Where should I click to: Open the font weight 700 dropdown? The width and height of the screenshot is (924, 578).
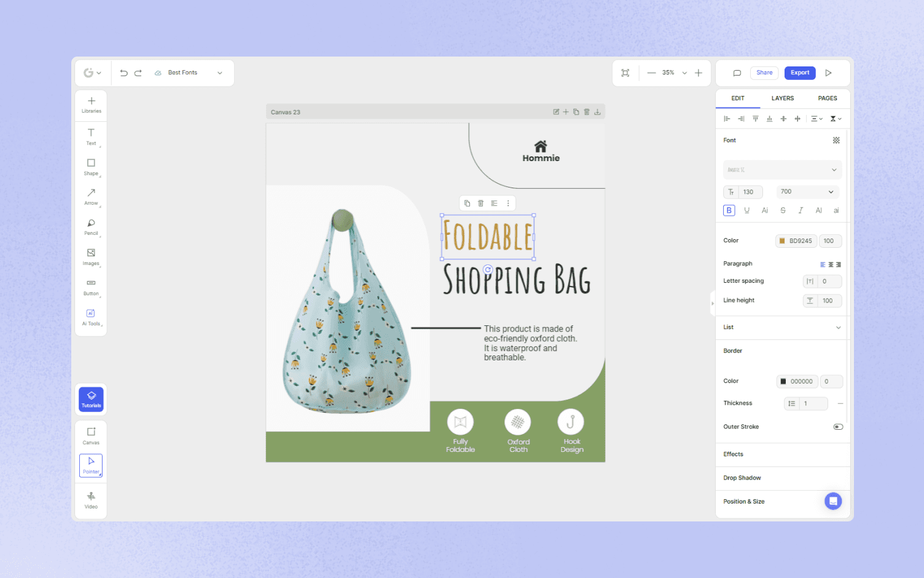(x=807, y=192)
